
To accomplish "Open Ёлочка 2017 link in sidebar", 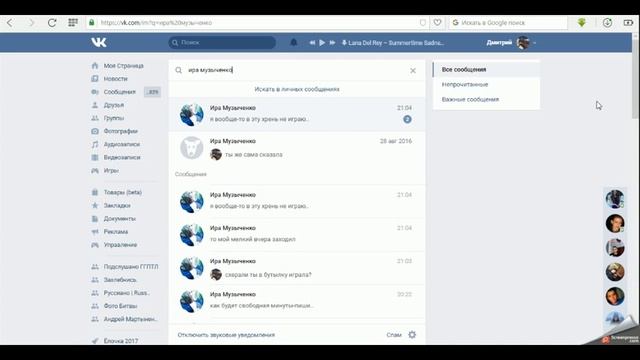I will coord(121,340).
